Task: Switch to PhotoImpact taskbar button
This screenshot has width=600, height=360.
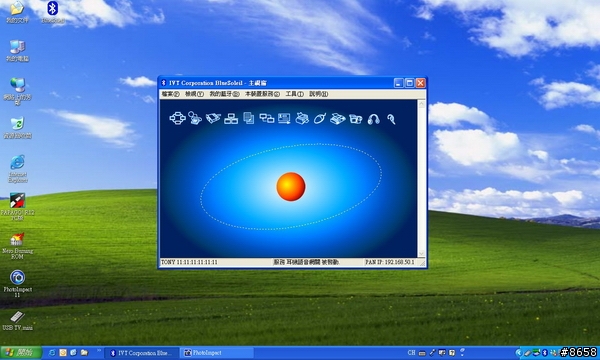Action: (x=216, y=353)
